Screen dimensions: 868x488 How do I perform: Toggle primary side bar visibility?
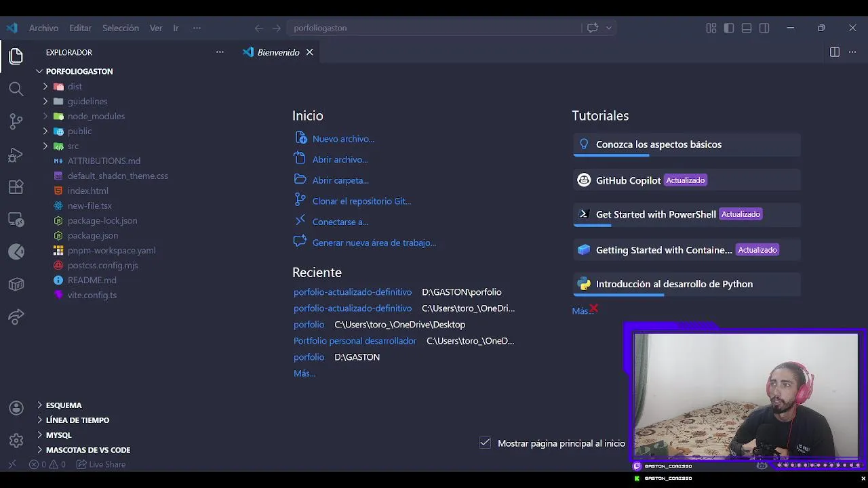729,28
